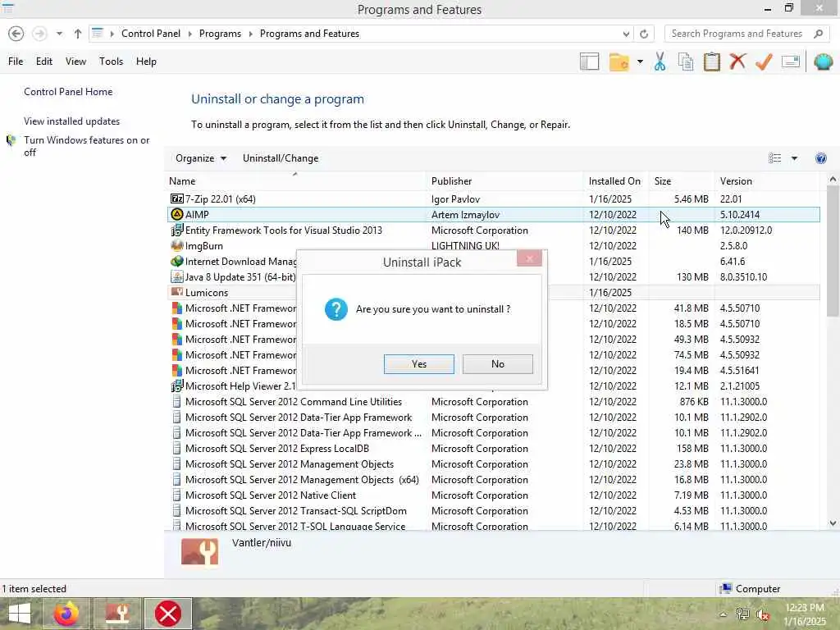Open the View menu
Viewport: 840px width, 630px height.
click(75, 62)
